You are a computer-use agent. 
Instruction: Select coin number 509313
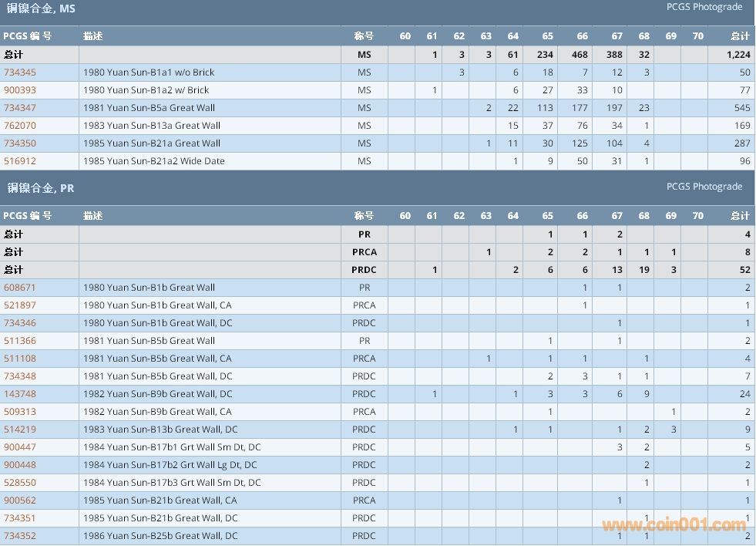[20, 412]
